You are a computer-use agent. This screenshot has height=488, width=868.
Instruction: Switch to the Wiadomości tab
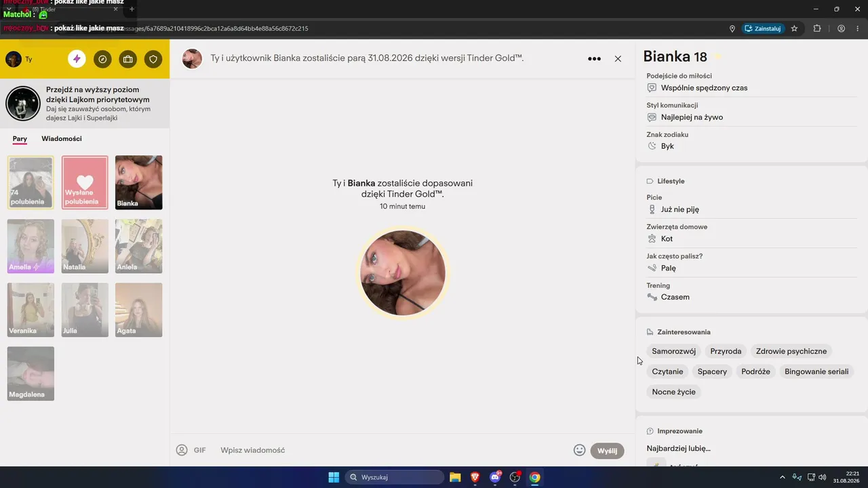(62, 139)
